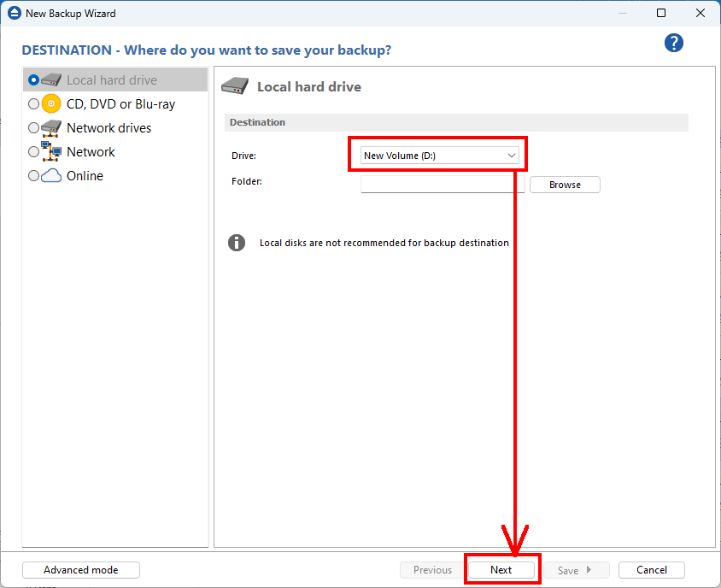Open the Drive dropdown showing New Volume (D:)
This screenshot has width=721, height=588.
(440, 156)
